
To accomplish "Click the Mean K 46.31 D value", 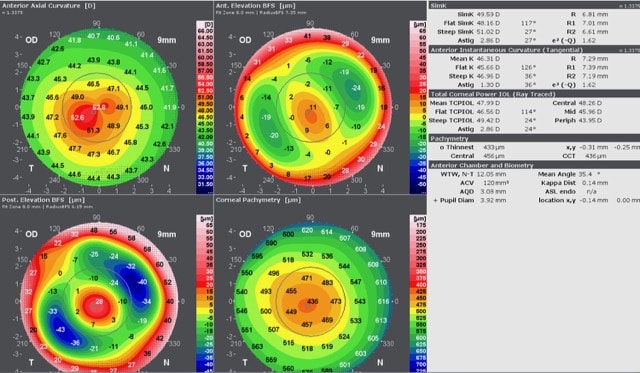I will [488, 59].
